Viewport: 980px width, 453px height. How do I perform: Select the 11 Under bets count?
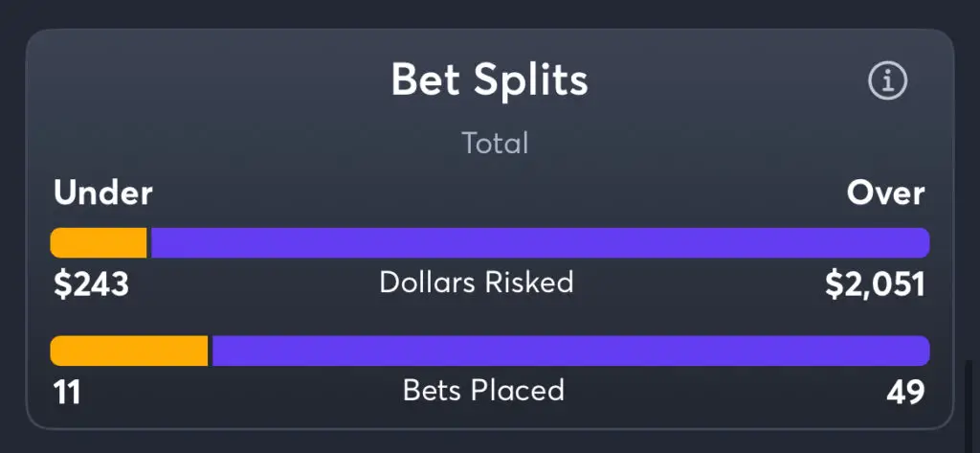[67, 393]
